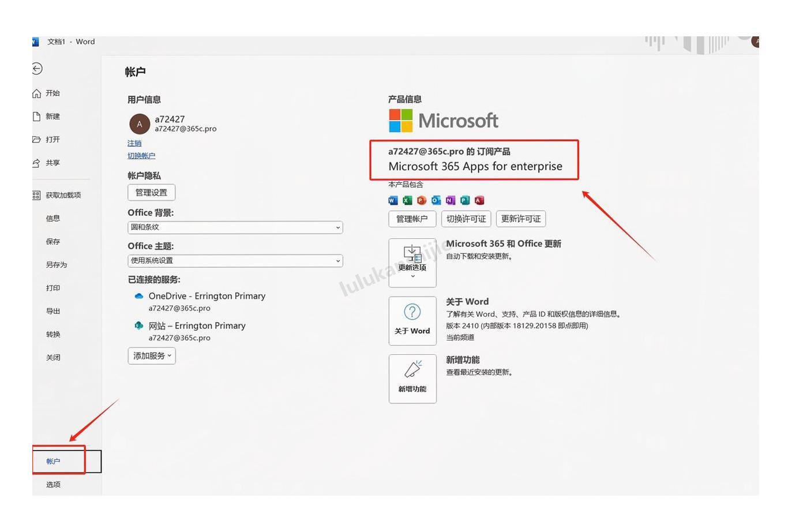Select 信息 in the sidebar
The width and height of the screenshot is (792, 532).
click(53, 219)
